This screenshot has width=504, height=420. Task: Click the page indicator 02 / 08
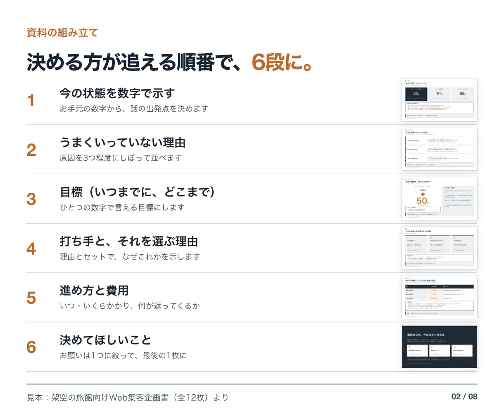coord(464,396)
